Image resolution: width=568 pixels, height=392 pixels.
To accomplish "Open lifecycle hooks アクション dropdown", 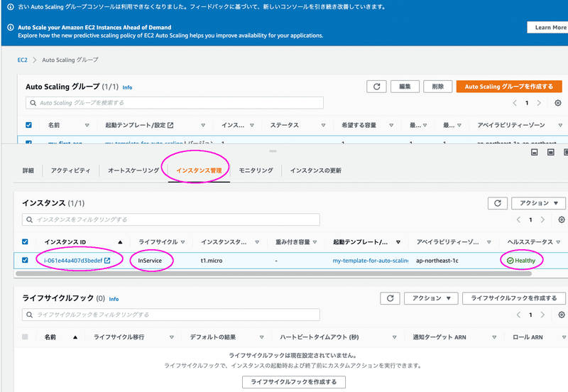I will click(x=431, y=298).
